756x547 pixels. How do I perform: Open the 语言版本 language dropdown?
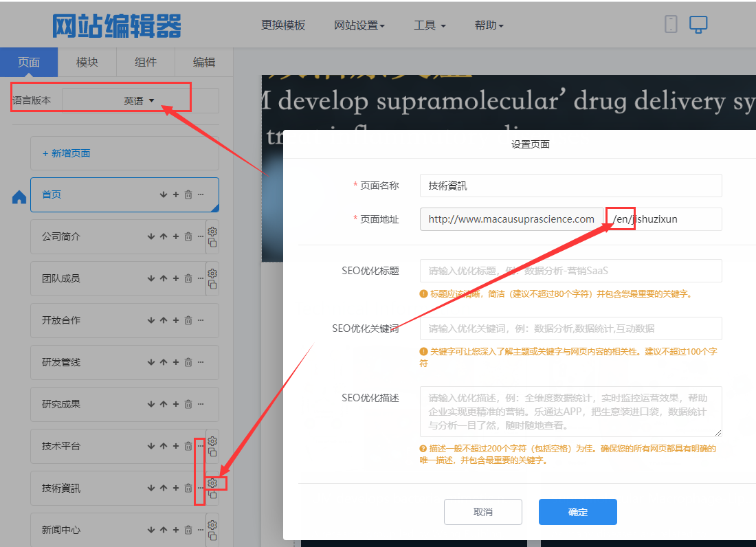point(140,100)
